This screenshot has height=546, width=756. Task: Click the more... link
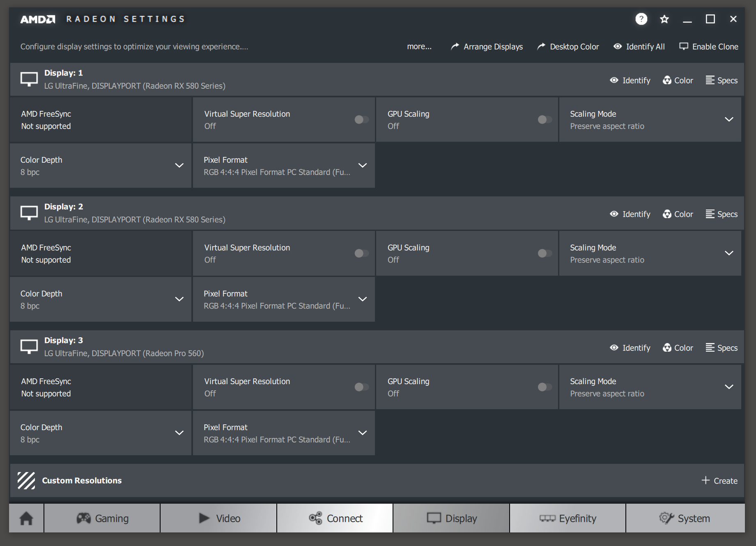click(419, 46)
